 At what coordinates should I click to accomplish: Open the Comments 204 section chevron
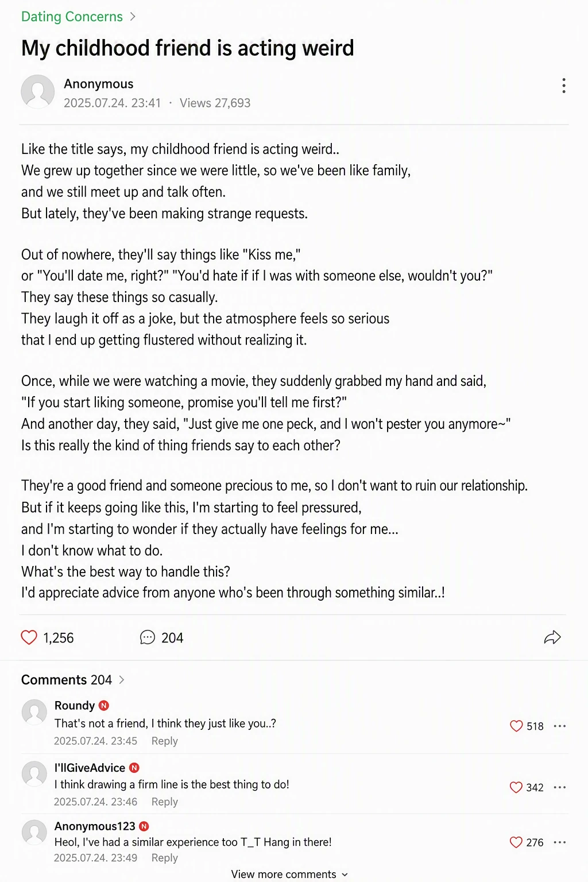pos(121,679)
